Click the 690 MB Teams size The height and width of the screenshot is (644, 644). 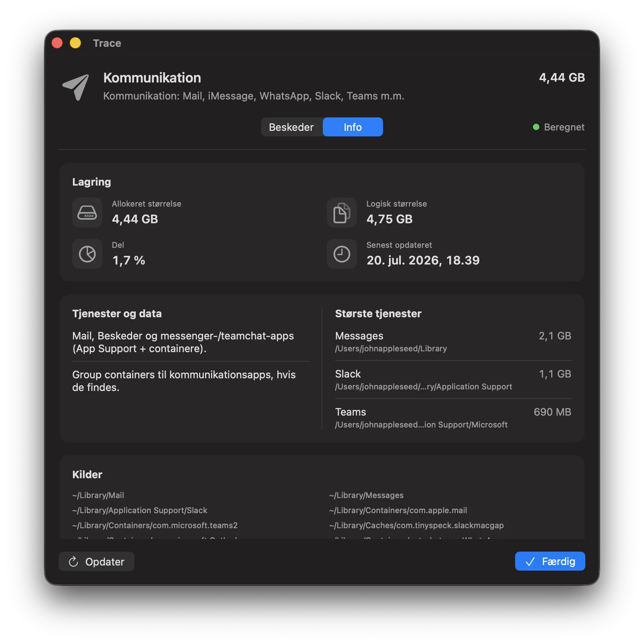[x=552, y=412]
